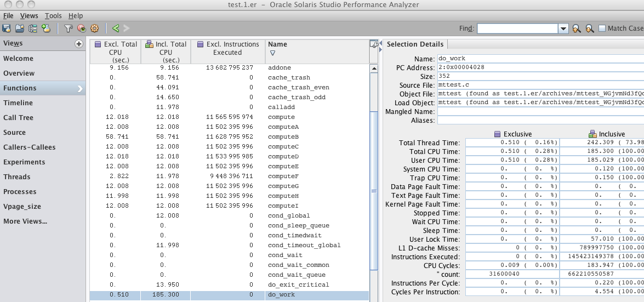Select the addone function row

tap(229, 67)
